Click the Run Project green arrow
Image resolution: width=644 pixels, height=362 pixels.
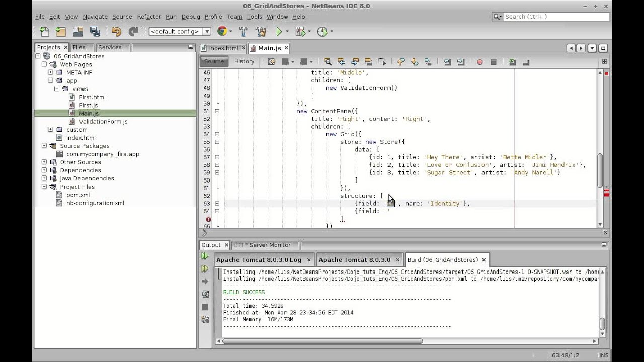279,32
